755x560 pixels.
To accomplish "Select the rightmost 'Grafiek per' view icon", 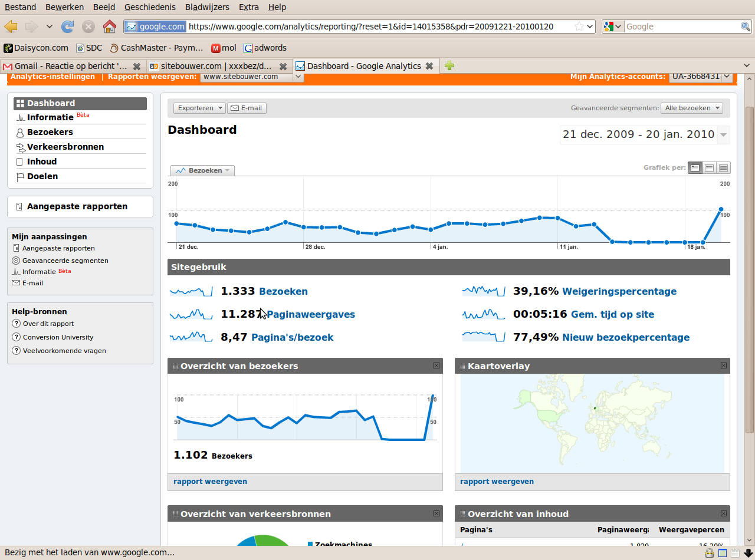I will 724,168.
